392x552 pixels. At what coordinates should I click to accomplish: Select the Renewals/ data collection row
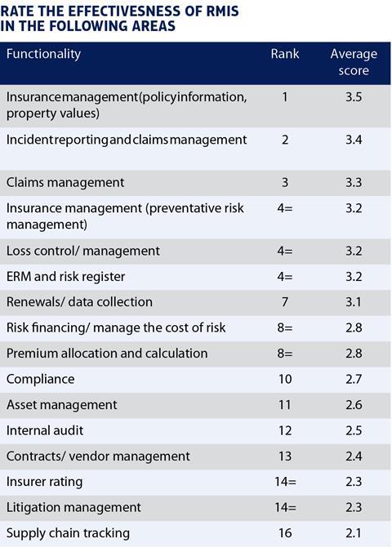click(195, 302)
